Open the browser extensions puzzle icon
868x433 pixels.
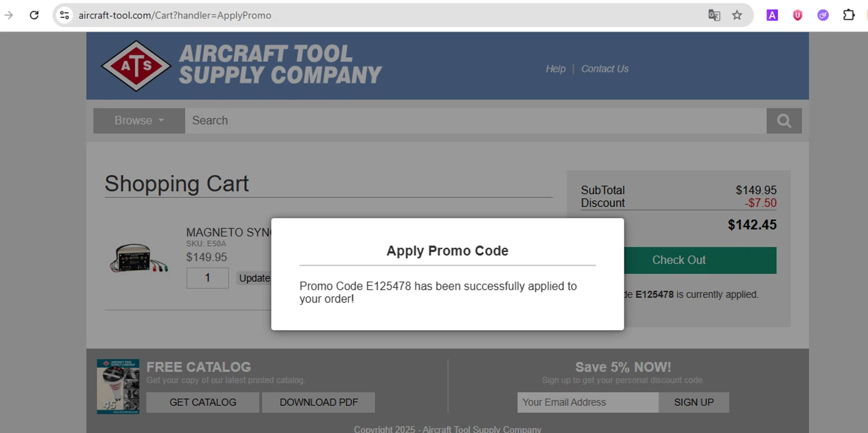(849, 15)
